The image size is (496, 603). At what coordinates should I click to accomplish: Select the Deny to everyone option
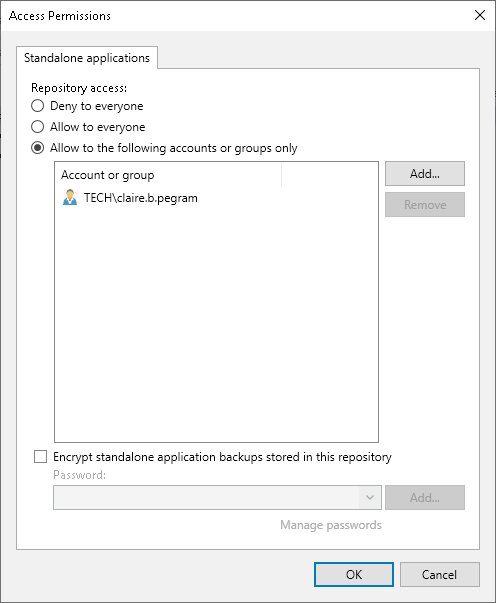click(37, 106)
